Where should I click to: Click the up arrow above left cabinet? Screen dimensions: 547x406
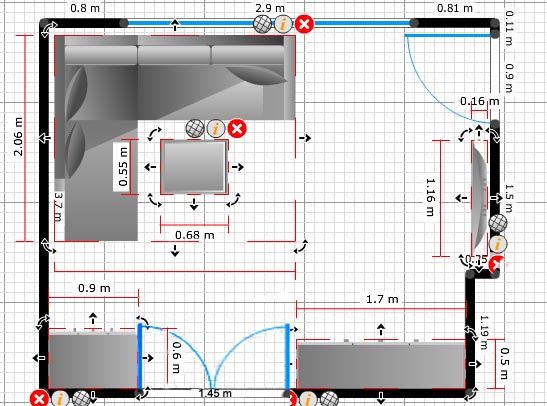click(93, 318)
